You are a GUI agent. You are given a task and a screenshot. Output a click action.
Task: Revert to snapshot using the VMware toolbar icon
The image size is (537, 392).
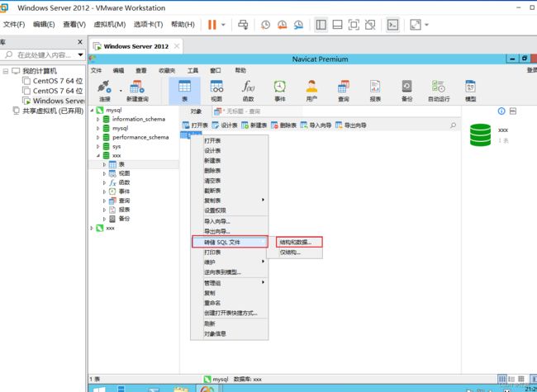(282, 25)
